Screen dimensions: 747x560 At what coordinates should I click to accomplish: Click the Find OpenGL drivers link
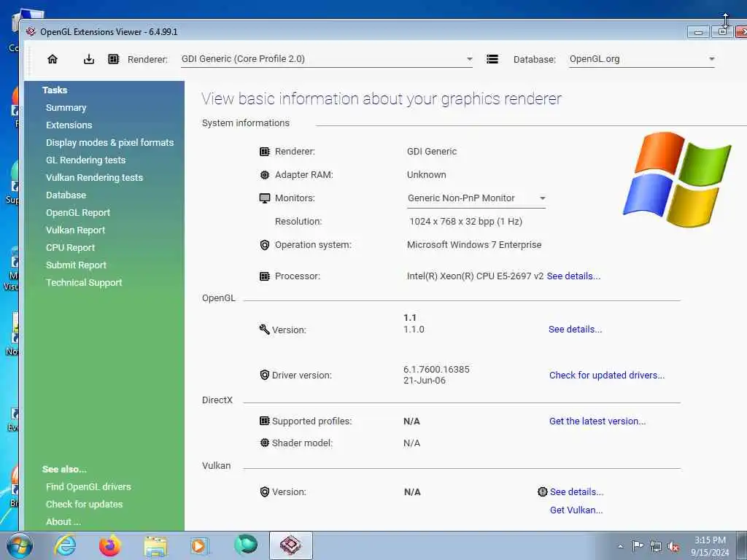pyautogui.click(x=88, y=486)
